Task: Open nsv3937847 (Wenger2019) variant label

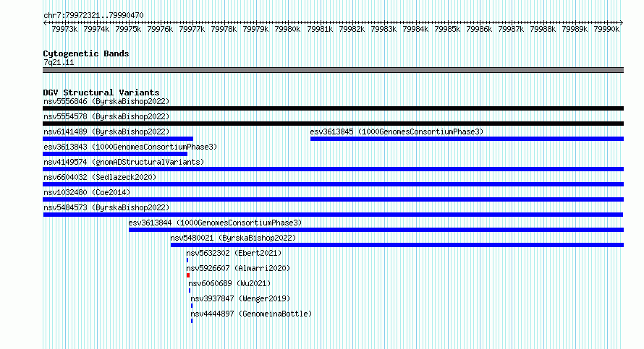Action: click(x=240, y=298)
